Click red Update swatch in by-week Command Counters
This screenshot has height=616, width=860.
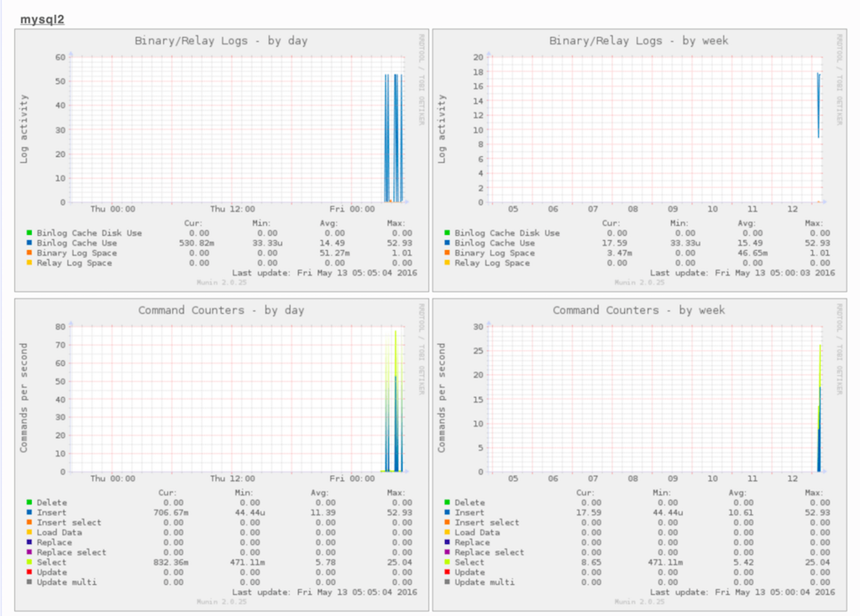447,571
